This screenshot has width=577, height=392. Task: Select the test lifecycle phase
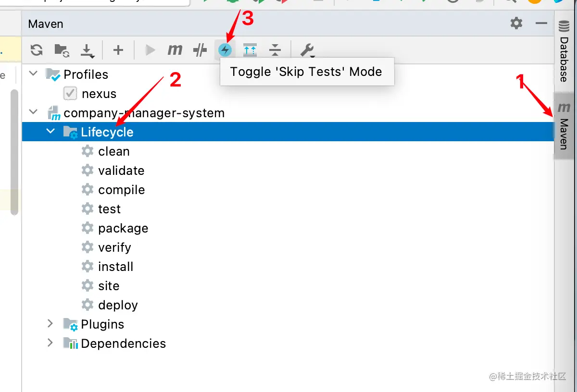109,209
